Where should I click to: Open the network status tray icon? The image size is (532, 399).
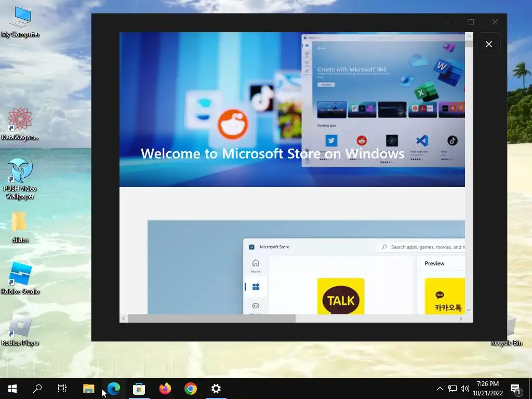[x=453, y=389]
